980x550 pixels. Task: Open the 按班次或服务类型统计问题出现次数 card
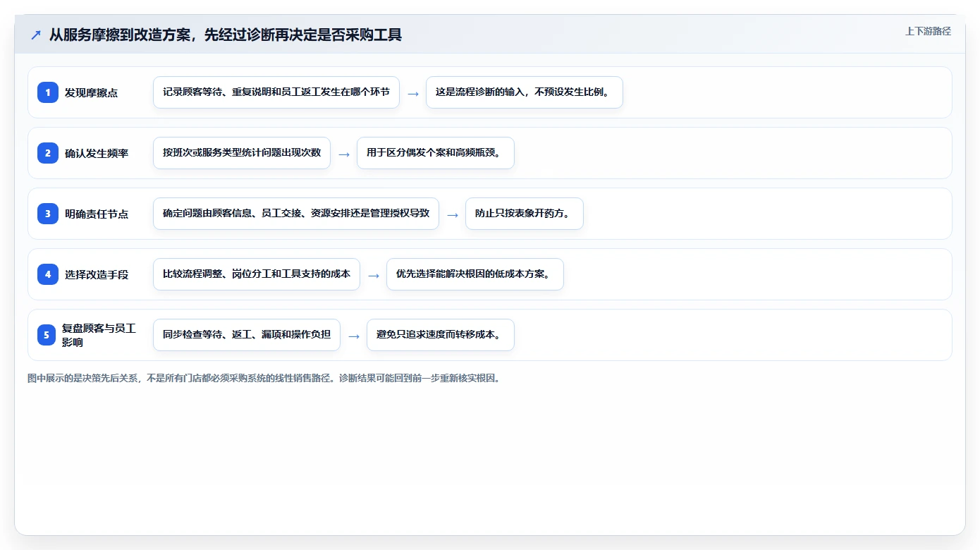242,153
